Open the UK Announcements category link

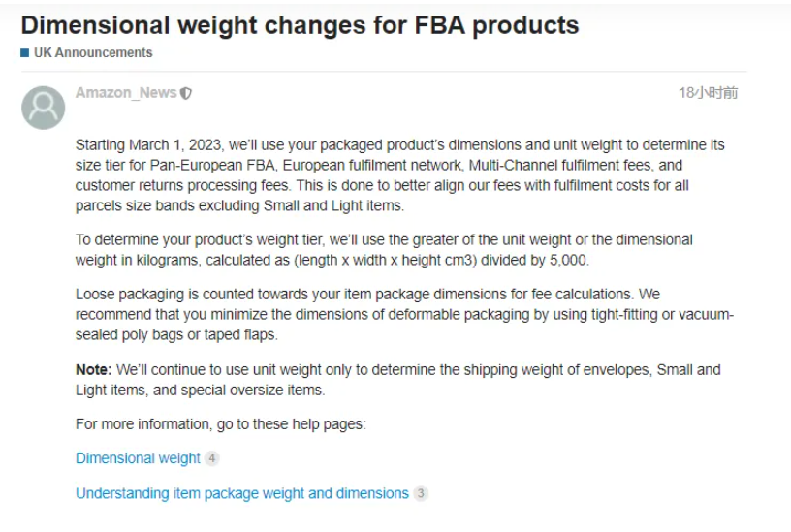[x=93, y=52]
